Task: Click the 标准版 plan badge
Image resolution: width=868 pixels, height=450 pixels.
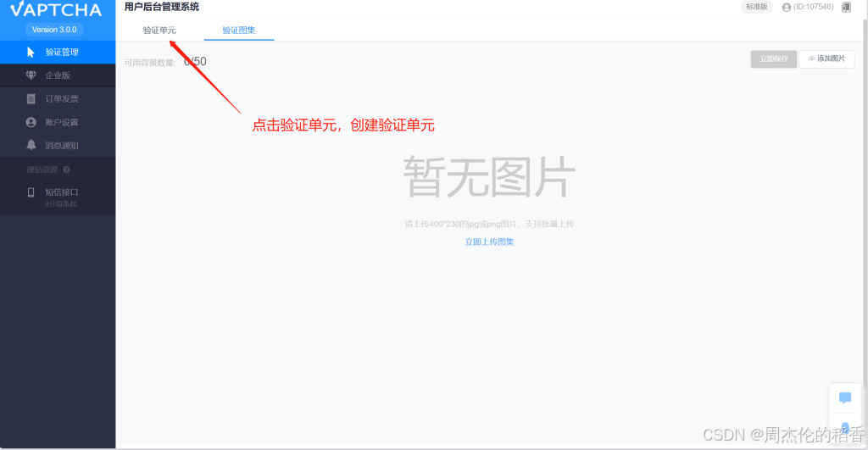Action: click(757, 7)
